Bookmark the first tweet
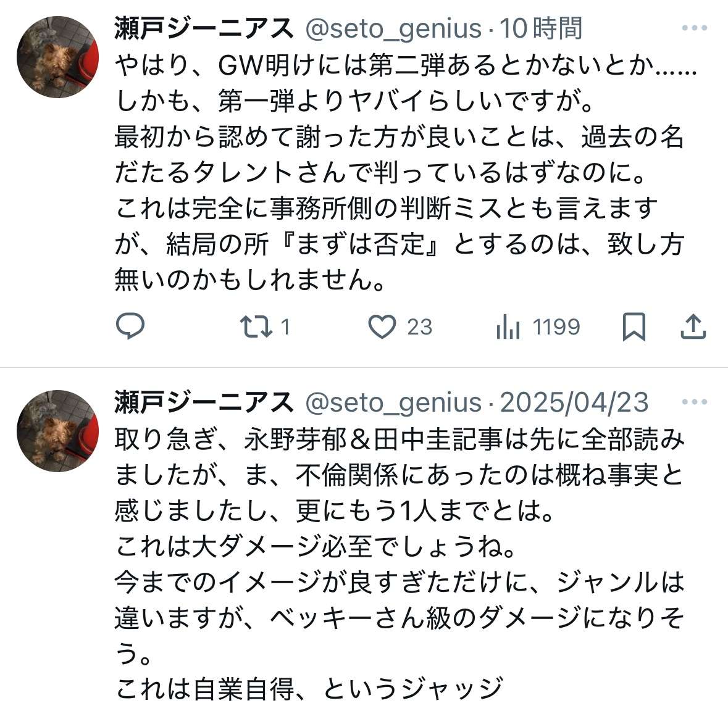The image size is (728, 711). (x=634, y=326)
